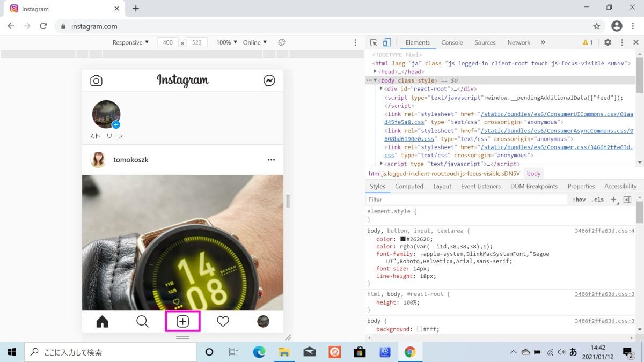Click the viewport width field 400
The height and width of the screenshot is (362, 644).
click(168, 42)
